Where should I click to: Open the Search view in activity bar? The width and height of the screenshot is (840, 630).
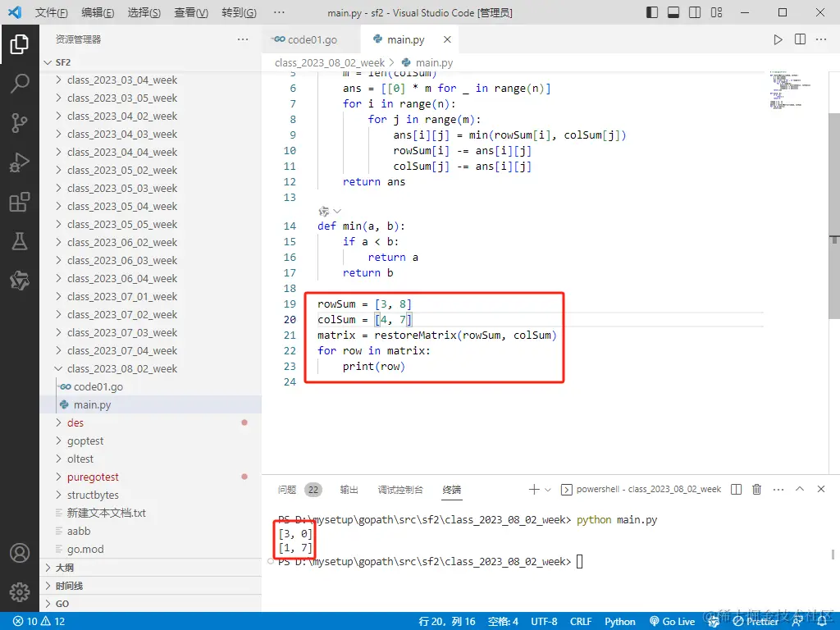(x=20, y=84)
